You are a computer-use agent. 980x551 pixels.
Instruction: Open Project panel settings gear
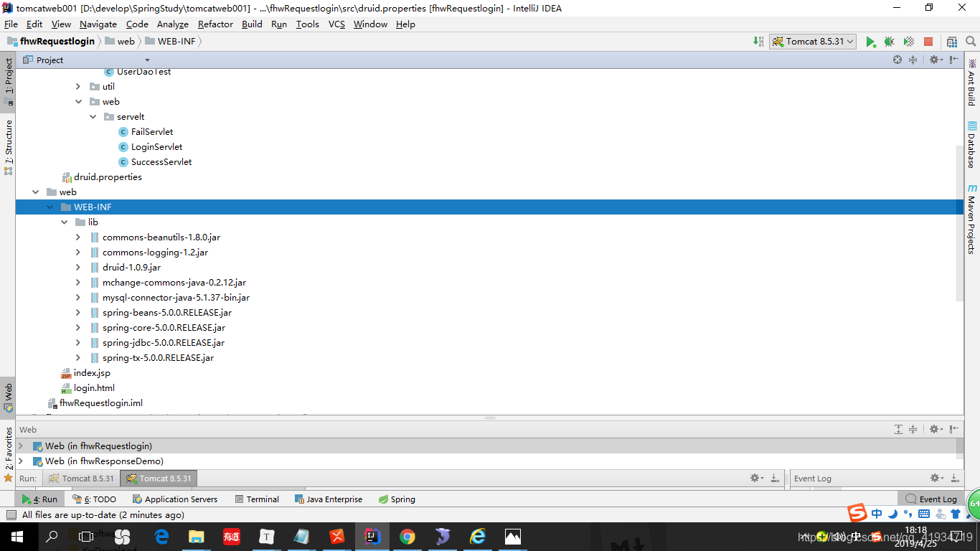(x=935, y=60)
